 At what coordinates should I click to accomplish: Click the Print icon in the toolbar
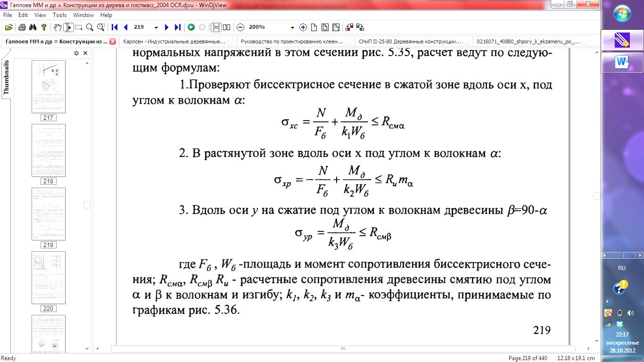click(22, 27)
